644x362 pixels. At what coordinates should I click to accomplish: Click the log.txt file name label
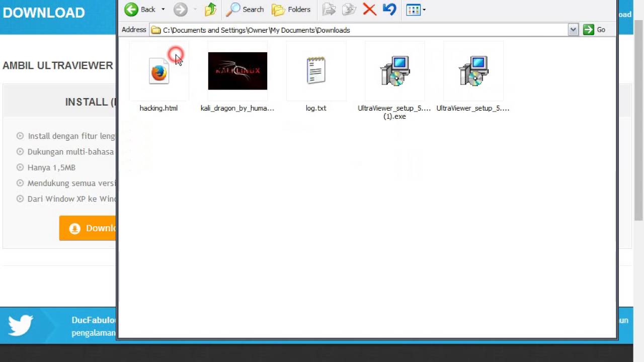316,108
